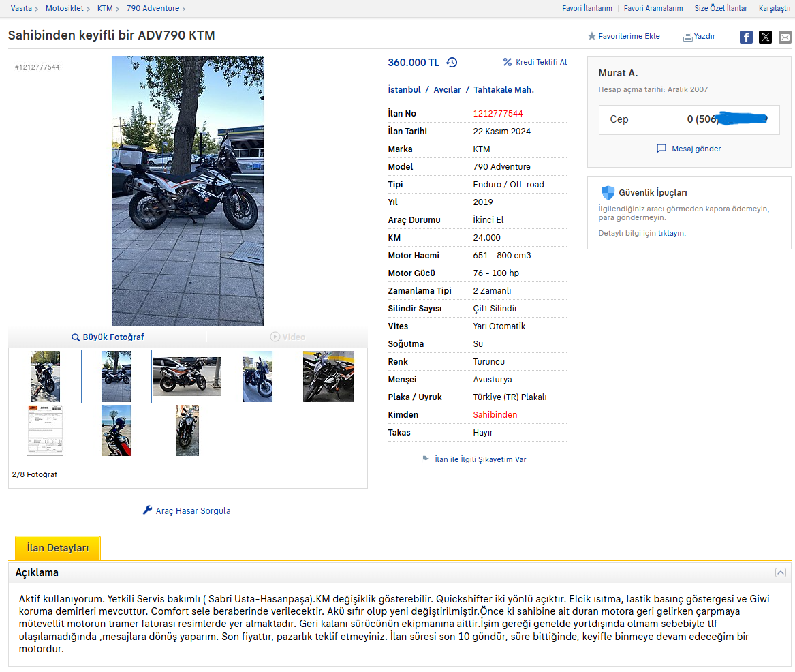Select first photo thumbnail
This screenshot has height=672, width=795.
[45, 376]
